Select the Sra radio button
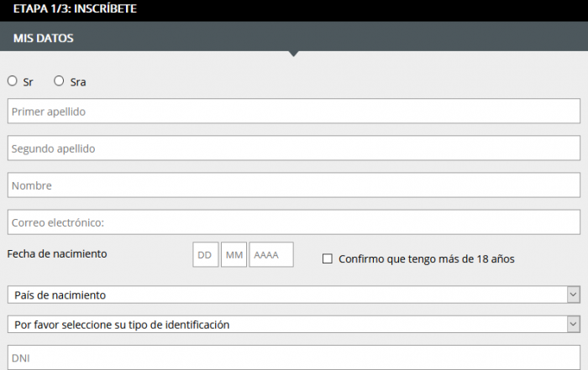The image size is (588, 370). (x=59, y=81)
